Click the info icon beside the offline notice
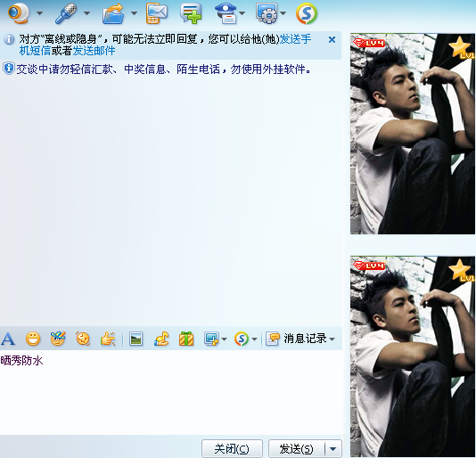The height and width of the screenshot is (458, 476). click(9, 39)
